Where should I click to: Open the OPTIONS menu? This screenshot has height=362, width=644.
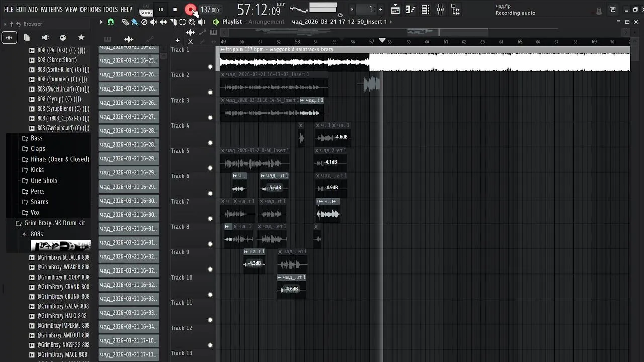pyautogui.click(x=91, y=9)
